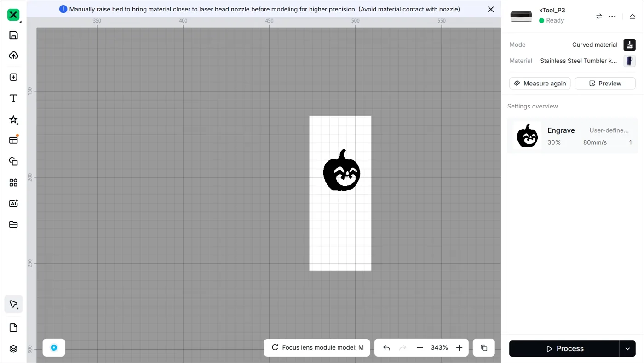The image size is (644, 363).
Task: Select the Text tool
Action: tap(13, 98)
